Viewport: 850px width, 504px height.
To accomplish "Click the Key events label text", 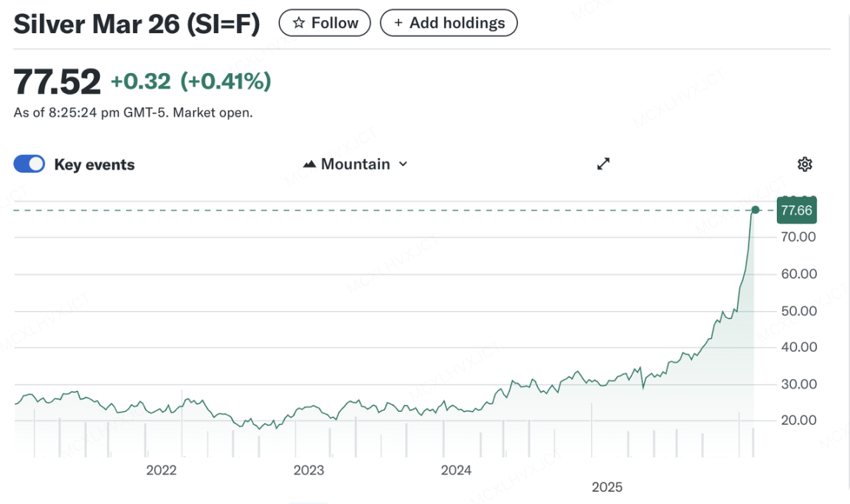I will 94,165.
